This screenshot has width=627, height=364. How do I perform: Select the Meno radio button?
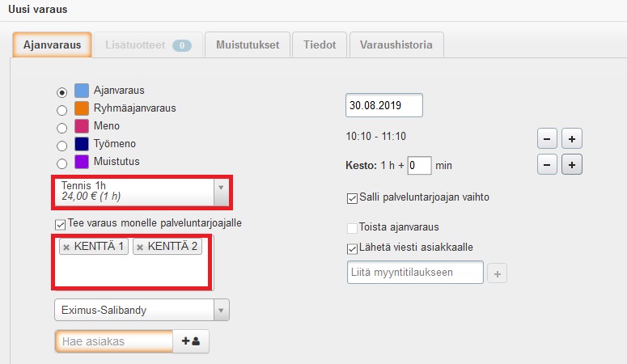point(61,128)
